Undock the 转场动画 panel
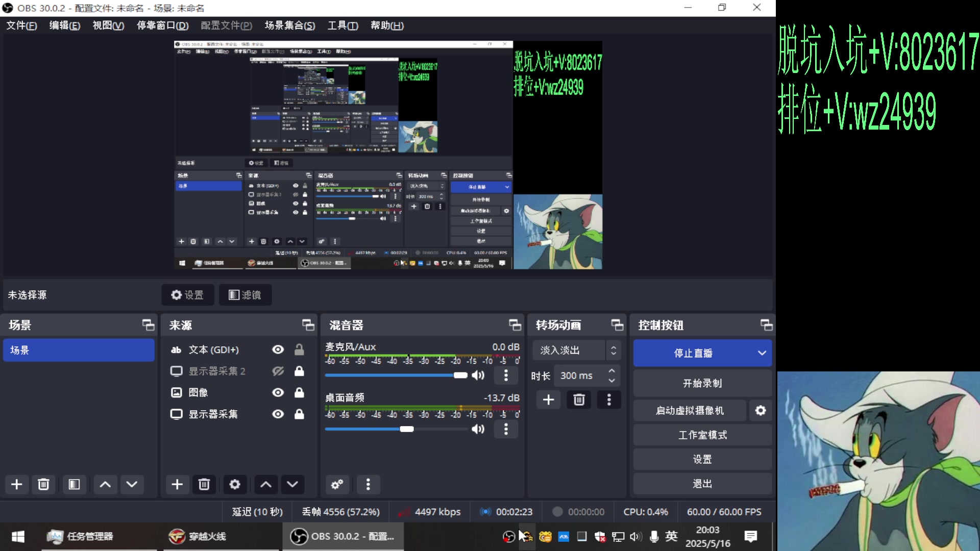Image resolution: width=980 pixels, height=551 pixels. pyautogui.click(x=617, y=325)
